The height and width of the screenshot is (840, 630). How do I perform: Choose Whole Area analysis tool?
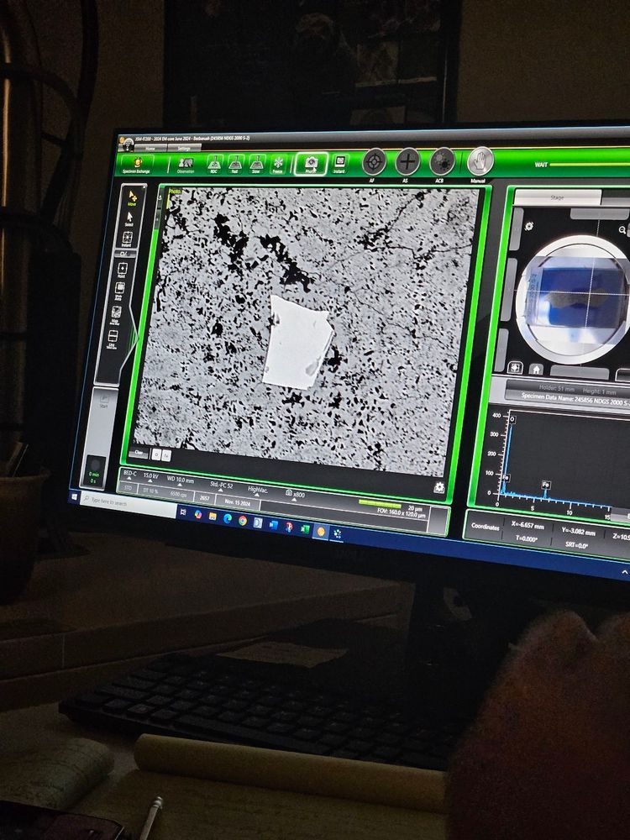(x=119, y=291)
